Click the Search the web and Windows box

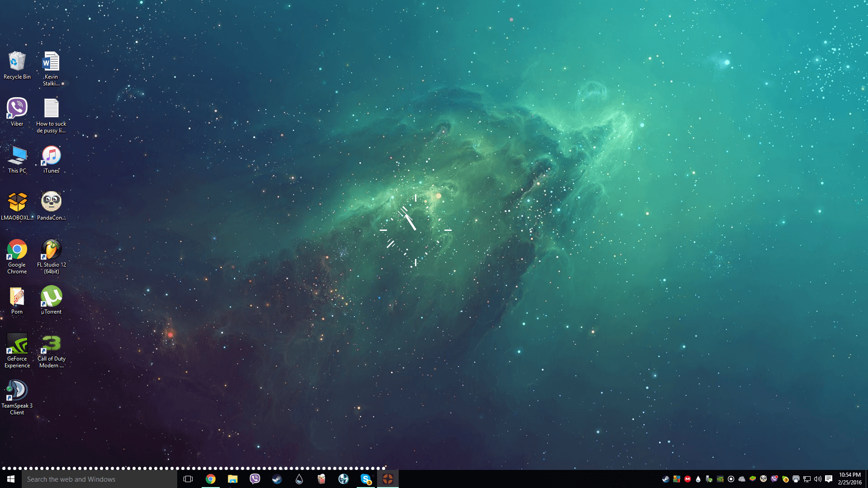(x=99, y=479)
